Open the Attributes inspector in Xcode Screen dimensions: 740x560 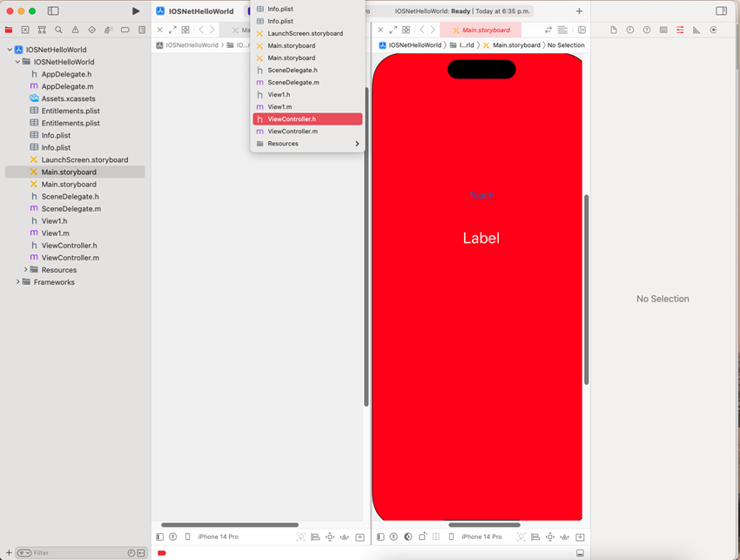pos(680,30)
